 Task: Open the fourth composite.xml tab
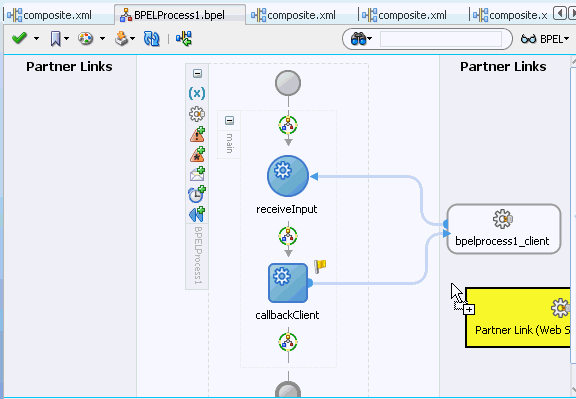[404, 15]
